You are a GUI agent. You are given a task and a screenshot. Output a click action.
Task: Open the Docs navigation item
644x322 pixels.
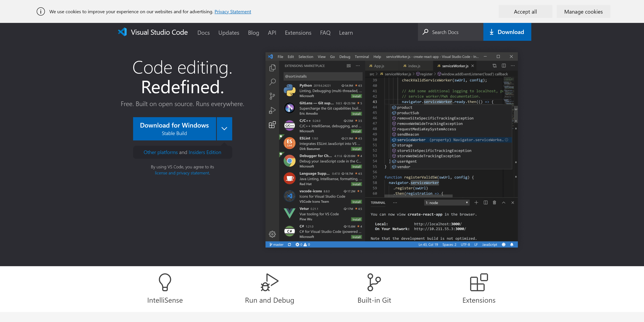pos(204,33)
